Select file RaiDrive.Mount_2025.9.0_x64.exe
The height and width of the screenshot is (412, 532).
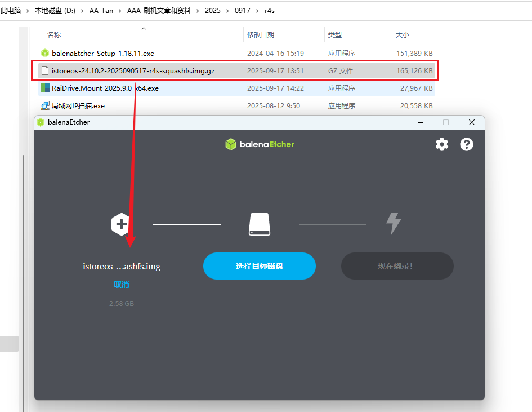[x=105, y=88]
